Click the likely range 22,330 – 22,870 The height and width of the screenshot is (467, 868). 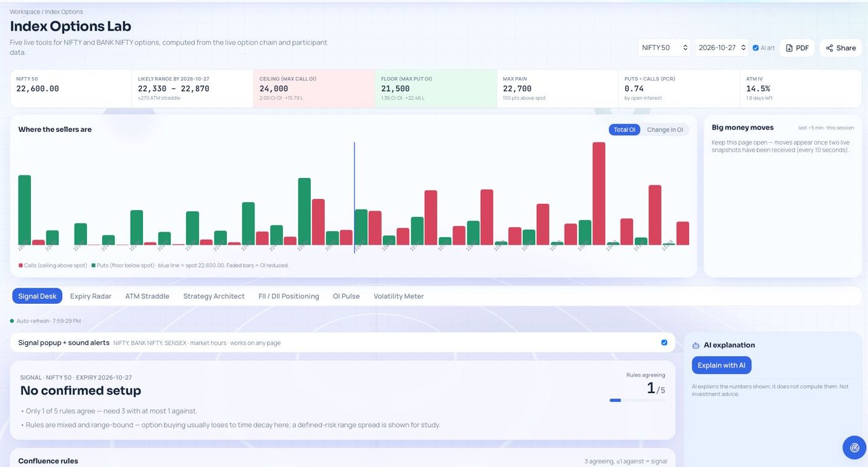tap(173, 89)
